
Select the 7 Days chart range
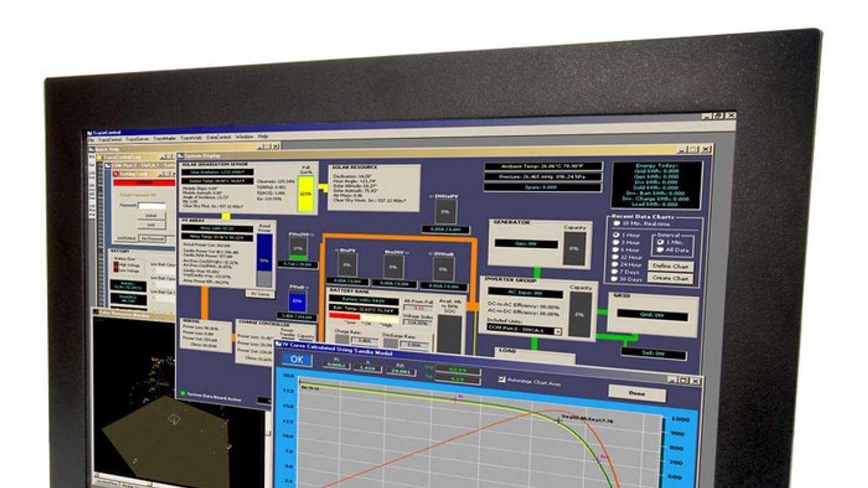click(615, 272)
